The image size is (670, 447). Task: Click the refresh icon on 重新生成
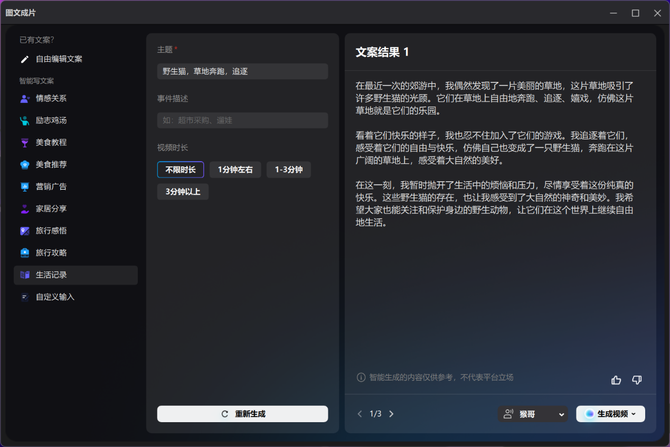(x=225, y=414)
